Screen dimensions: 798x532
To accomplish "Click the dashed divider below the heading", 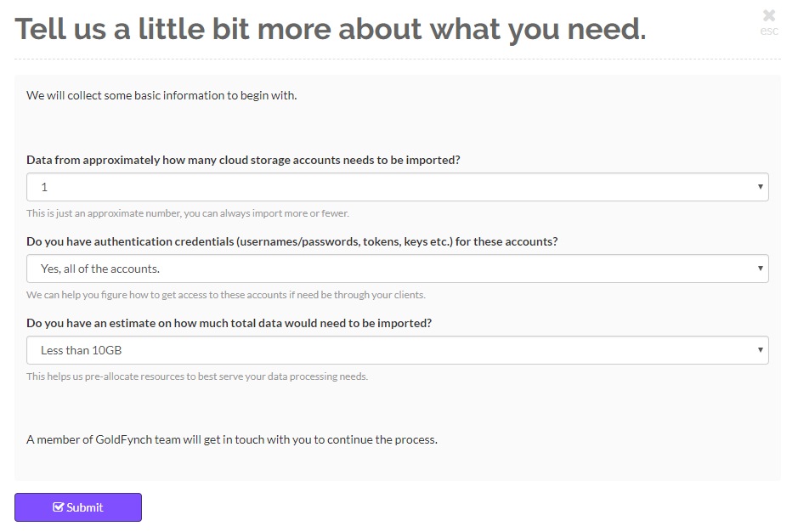I will coord(397,59).
